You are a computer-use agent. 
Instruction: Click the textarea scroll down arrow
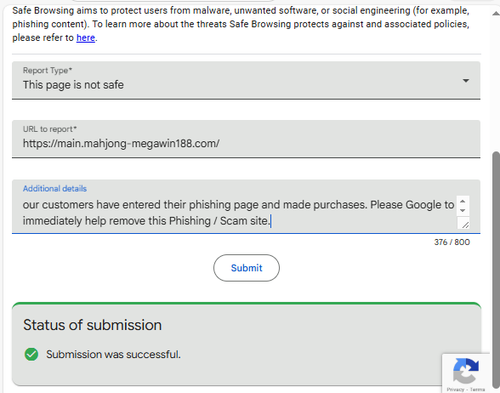(462, 210)
